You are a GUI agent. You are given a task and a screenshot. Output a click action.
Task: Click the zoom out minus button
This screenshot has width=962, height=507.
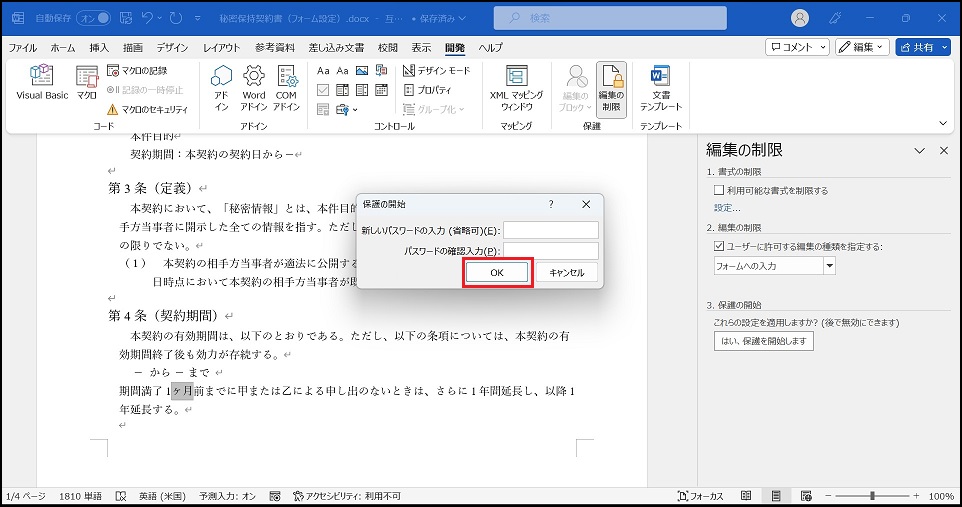pyautogui.click(x=828, y=496)
